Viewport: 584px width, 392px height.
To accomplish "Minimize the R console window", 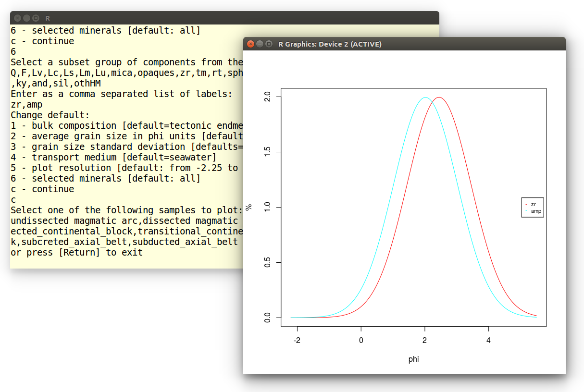I will pos(26,18).
